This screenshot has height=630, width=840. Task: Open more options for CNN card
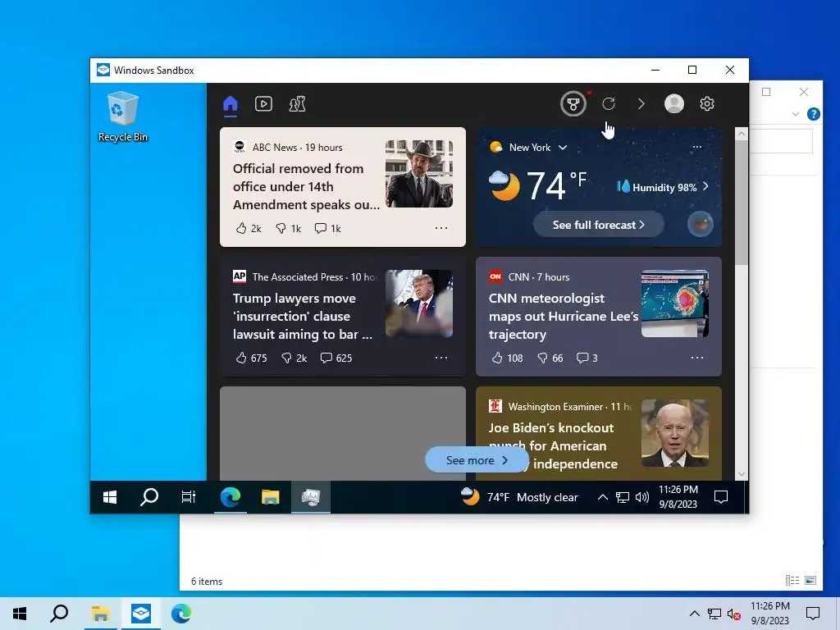point(696,358)
